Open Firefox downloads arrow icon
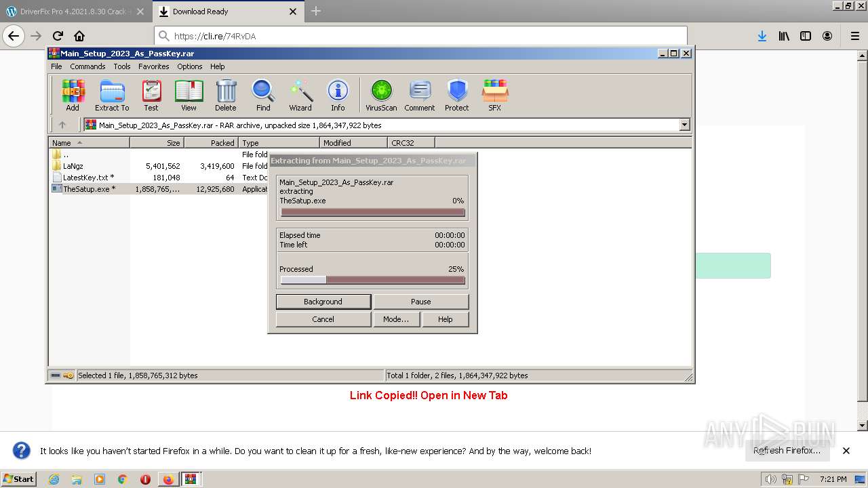 point(762,36)
